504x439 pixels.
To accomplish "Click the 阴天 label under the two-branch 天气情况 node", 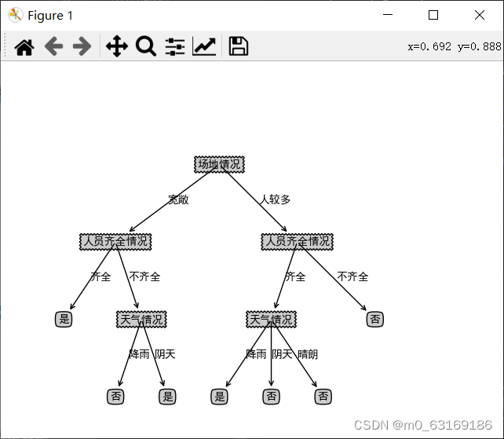I will [x=165, y=354].
